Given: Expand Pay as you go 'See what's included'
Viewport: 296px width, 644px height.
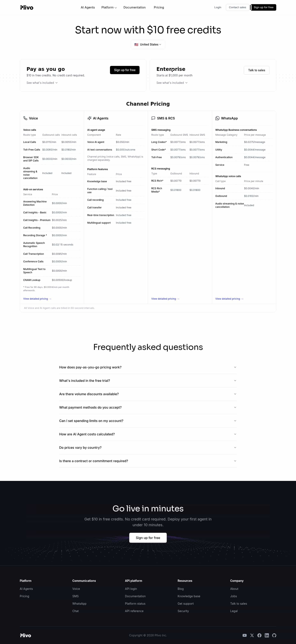Looking at the screenshot, I should pyautogui.click(x=42, y=83).
